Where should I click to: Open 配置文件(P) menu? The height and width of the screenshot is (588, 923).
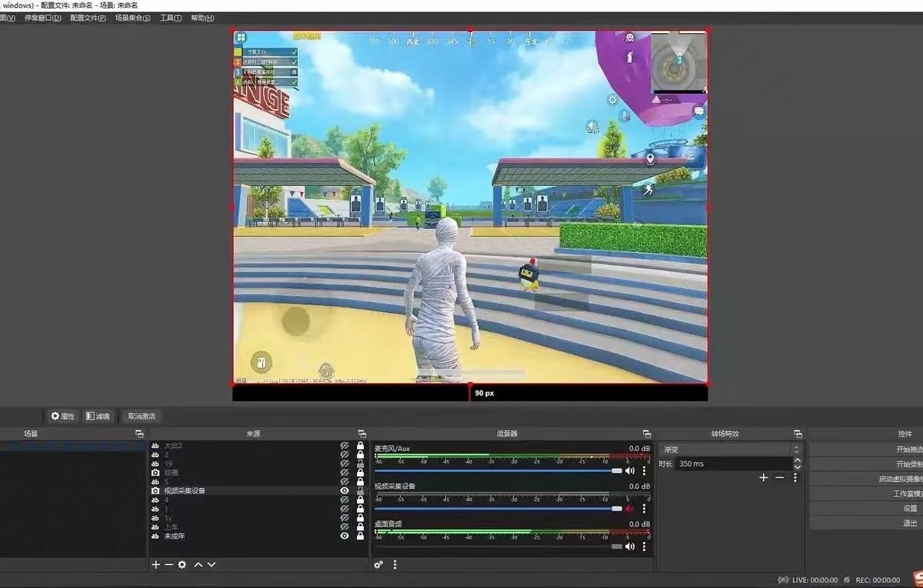point(88,18)
